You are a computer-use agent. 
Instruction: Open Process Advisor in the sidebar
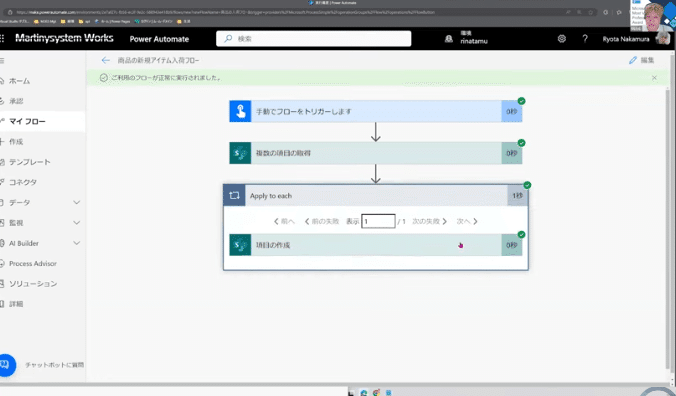pyautogui.click(x=33, y=263)
